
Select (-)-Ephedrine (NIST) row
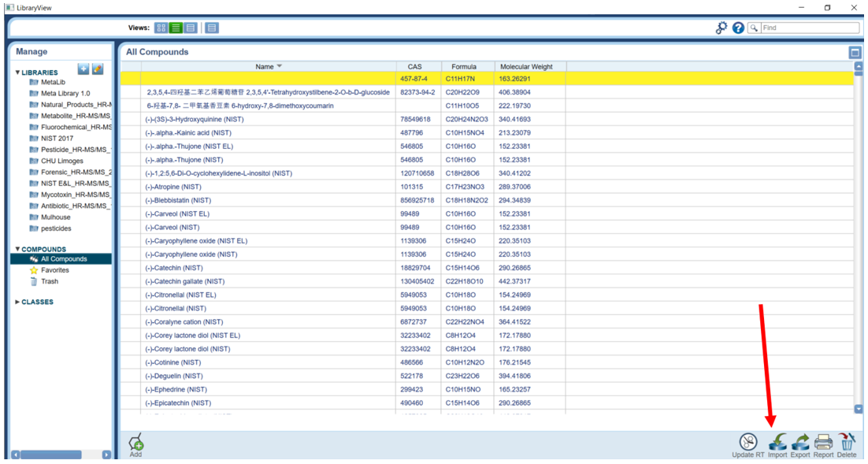pyautogui.click(x=487, y=389)
